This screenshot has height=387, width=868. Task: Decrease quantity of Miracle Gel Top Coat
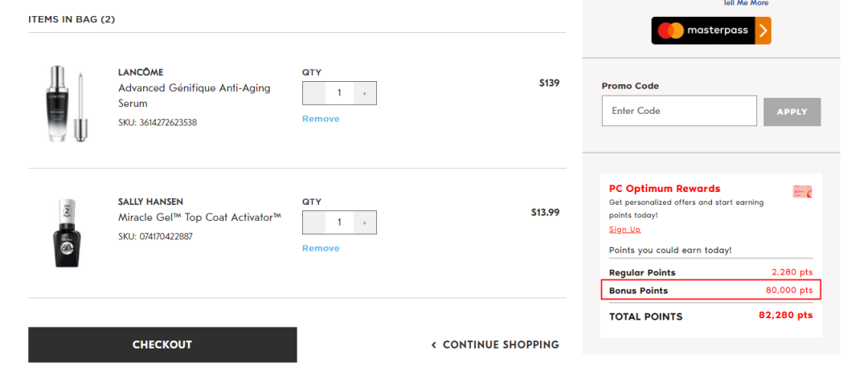314,222
